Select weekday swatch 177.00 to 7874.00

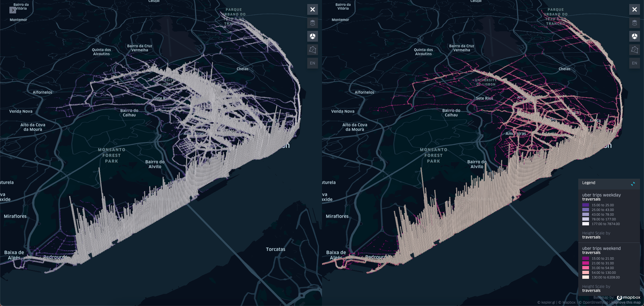(586, 224)
